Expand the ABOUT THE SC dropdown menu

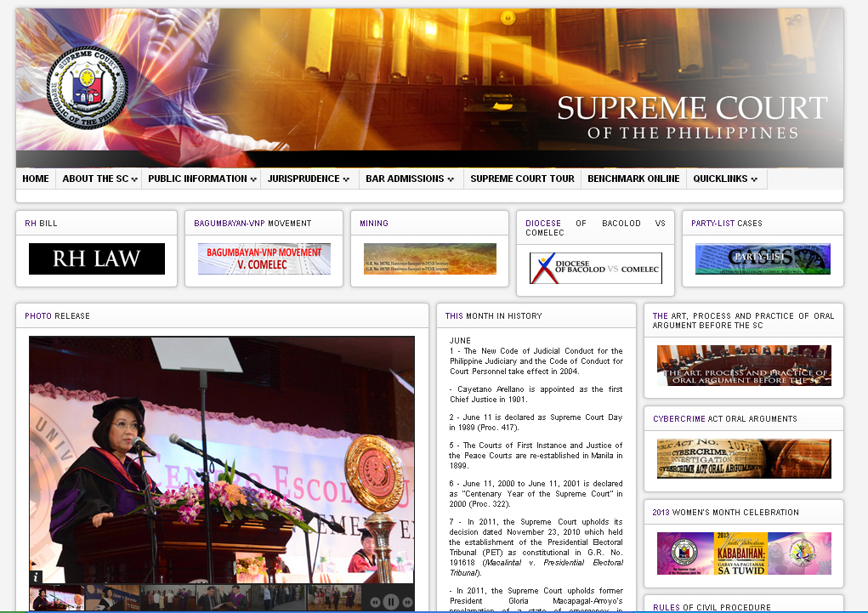click(x=99, y=179)
